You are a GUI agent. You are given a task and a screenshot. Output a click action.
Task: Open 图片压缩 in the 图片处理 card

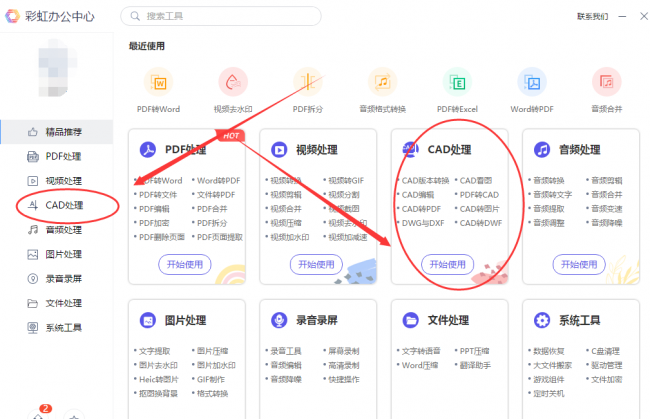[213, 351]
